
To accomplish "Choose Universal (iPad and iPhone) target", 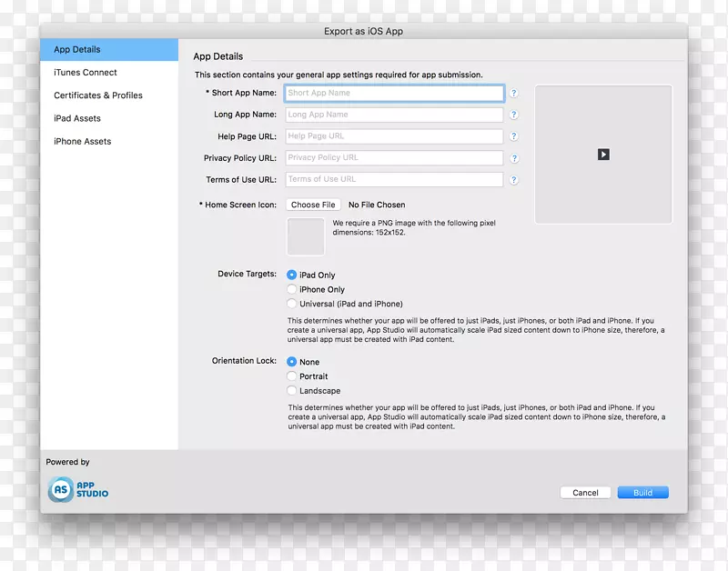I will 291,304.
